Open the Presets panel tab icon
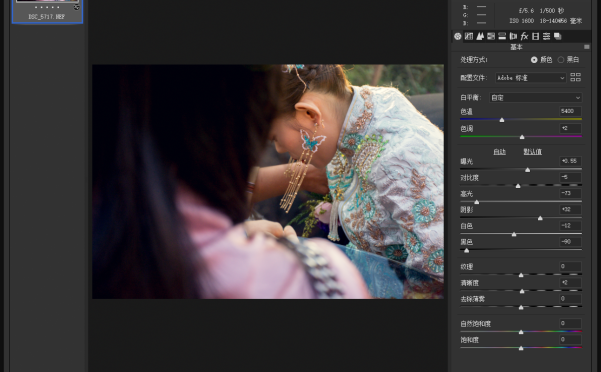 click(547, 36)
